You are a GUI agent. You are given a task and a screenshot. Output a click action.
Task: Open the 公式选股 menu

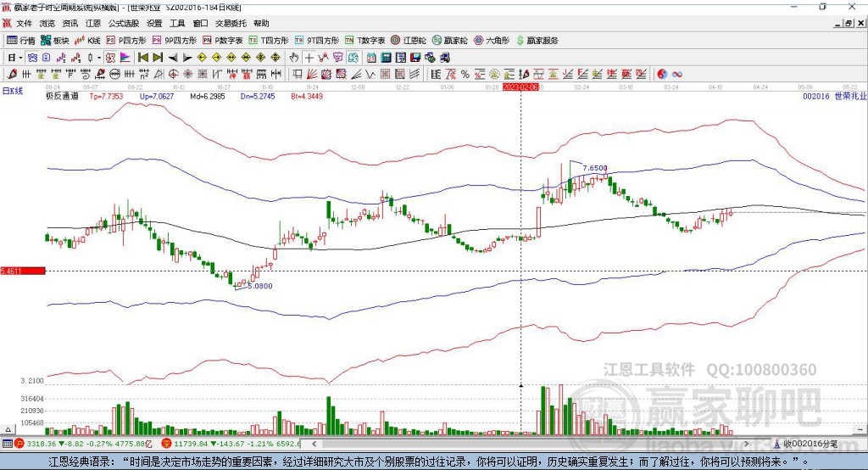point(124,23)
